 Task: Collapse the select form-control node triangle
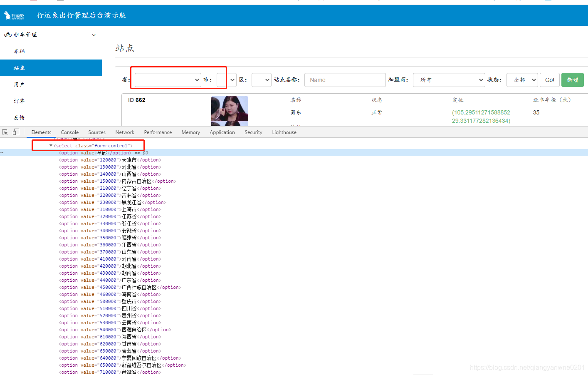pos(51,146)
